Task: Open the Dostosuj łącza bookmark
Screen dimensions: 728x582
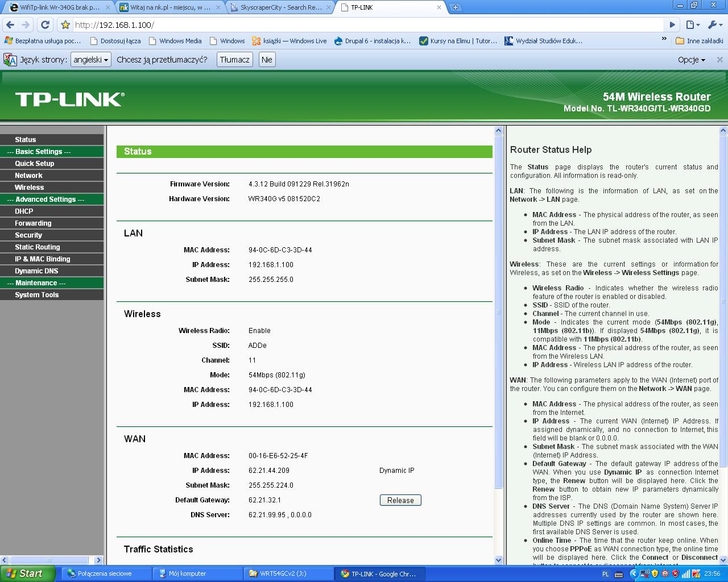Action: tap(115, 41)
